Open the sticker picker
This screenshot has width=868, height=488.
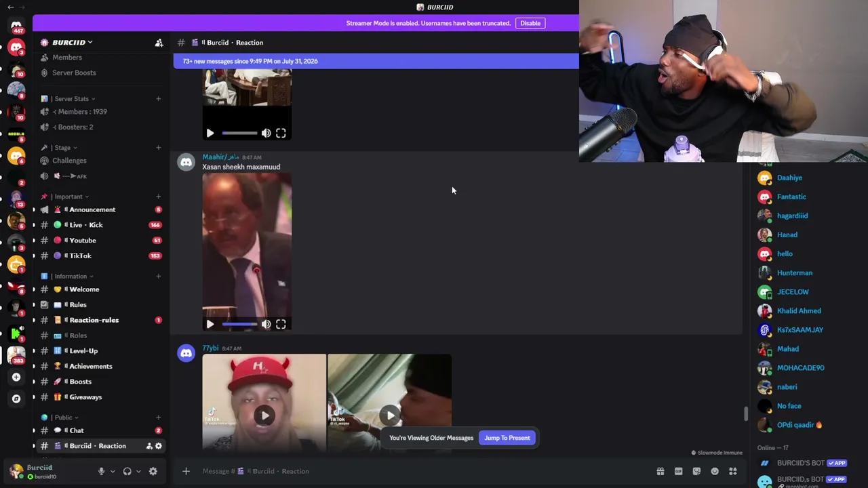coord(696,471)
